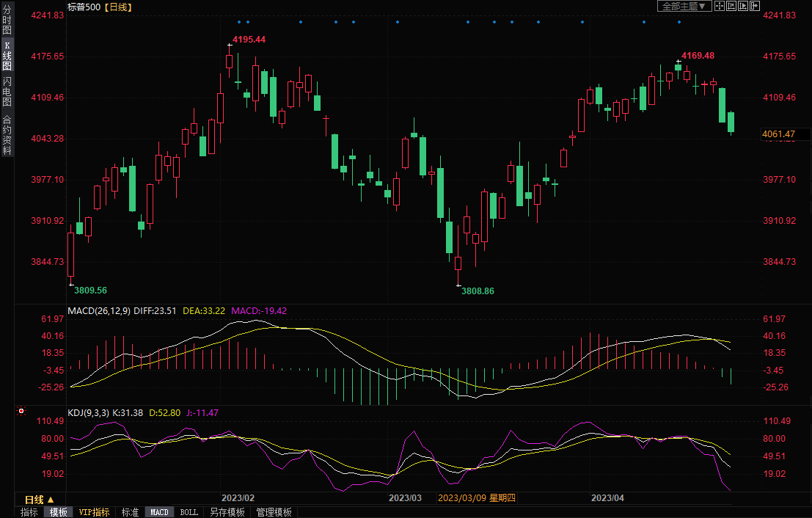Click the jump-to-start chart icon
The height and width of the screenshot is (518, 812).
coord(731,6)
